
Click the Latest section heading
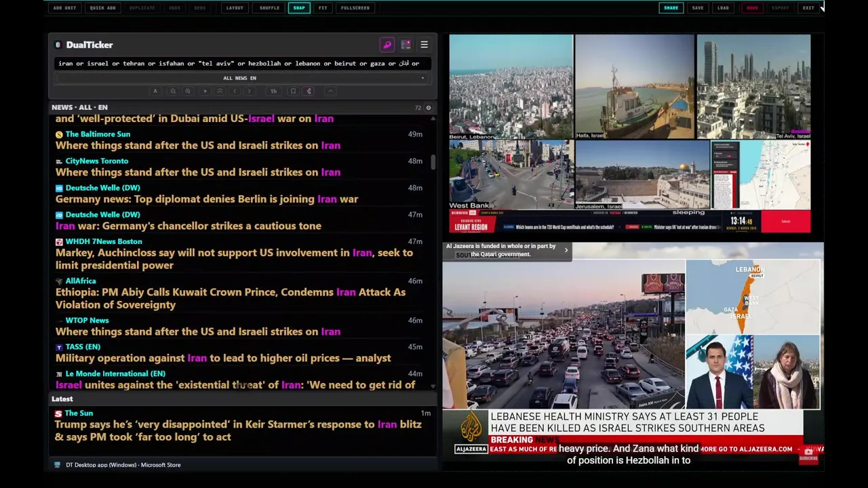(62, 399)
